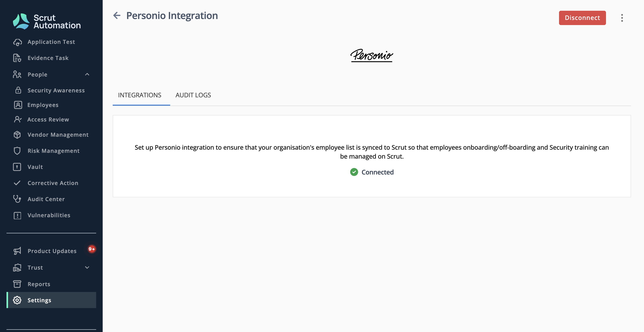This screenshot has width=644, height=332.
Task: Click the Vulnerabilities alert icon
Action: click(17, 215)
